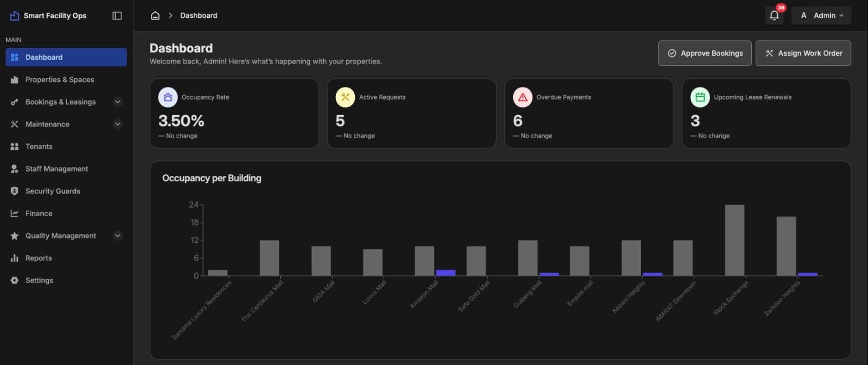Viewport: 868px width, 365px height.
Task: Select Dashboard in the sidebar
Action: [66, 57]
